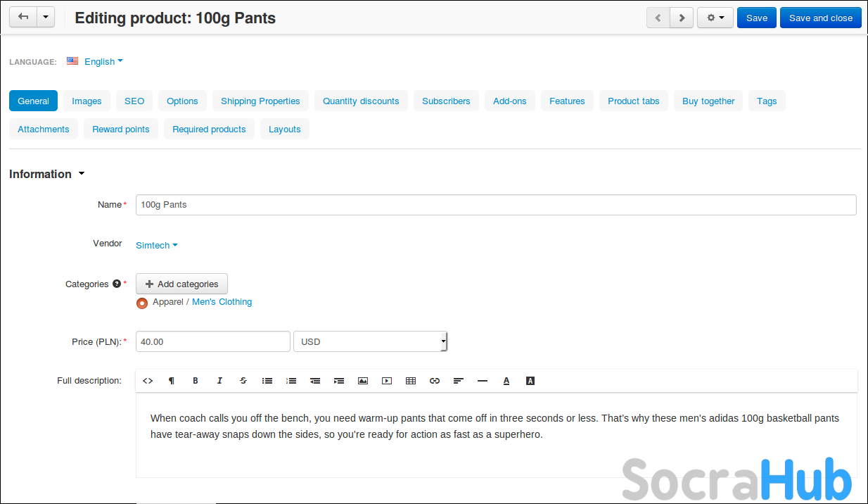Open the Quantity discounts tab
The height and width of the screenshot is (504, 868).
(x=361, y=101)
